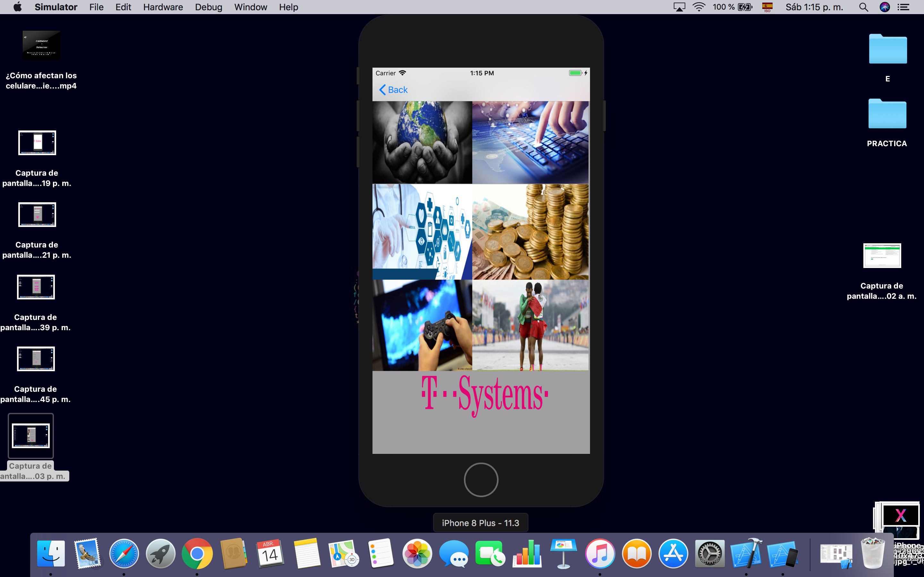The image size is (924, 577).
Task: Select the PRACTICA folder on desktop
Action: pos(887,114)
